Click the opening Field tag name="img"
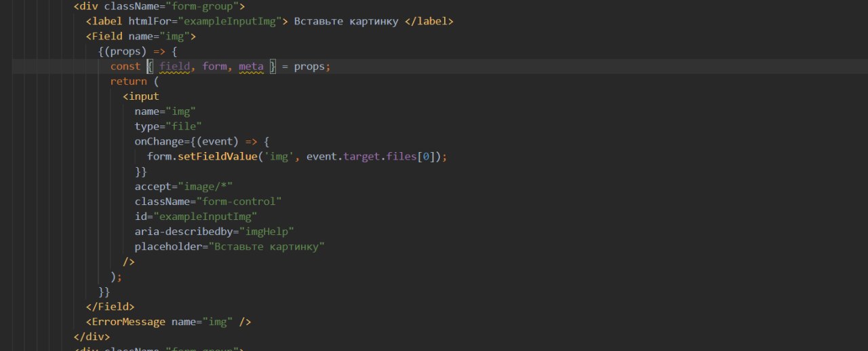The width and height of the screenshot is (868, 351). (x=141, y=37)
